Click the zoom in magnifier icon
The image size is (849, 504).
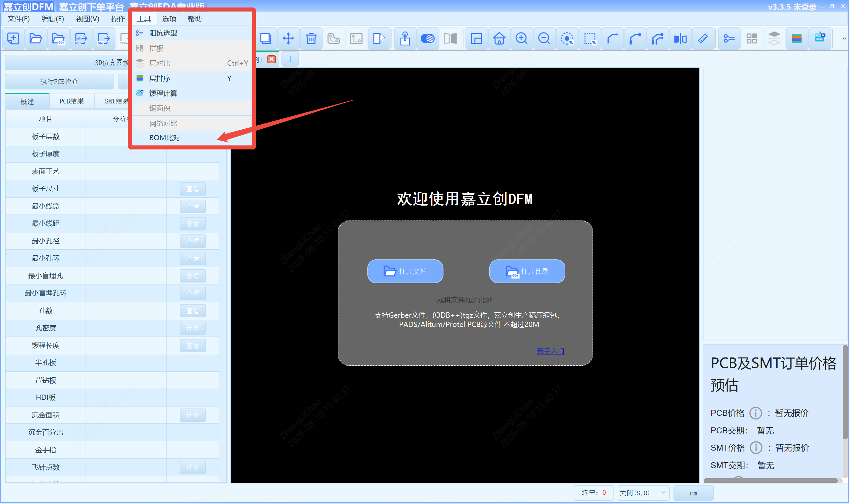522,38
